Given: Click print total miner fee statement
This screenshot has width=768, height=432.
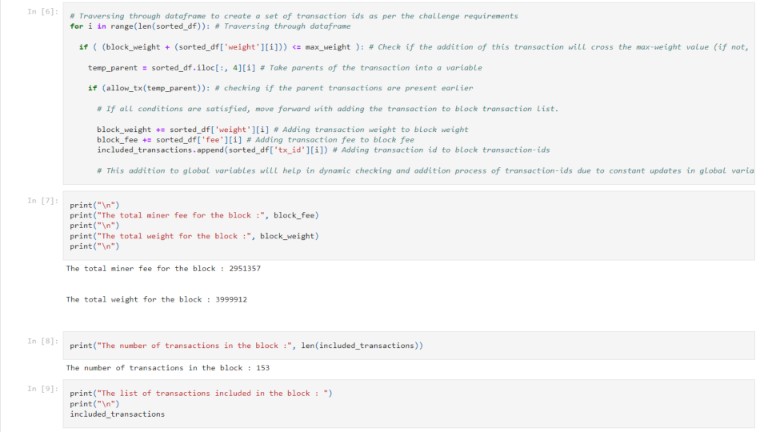Looking at the screenshot, I should click(194, 215).
